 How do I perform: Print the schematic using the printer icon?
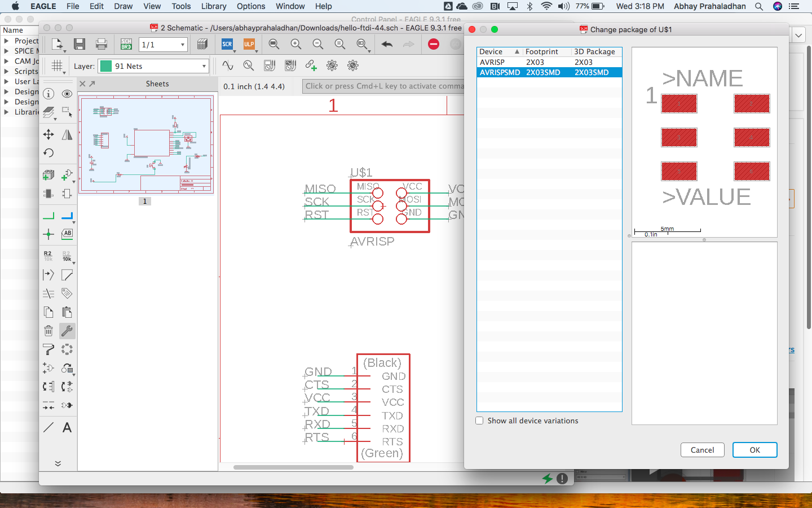pyautogui.click(x=101, y=44)
